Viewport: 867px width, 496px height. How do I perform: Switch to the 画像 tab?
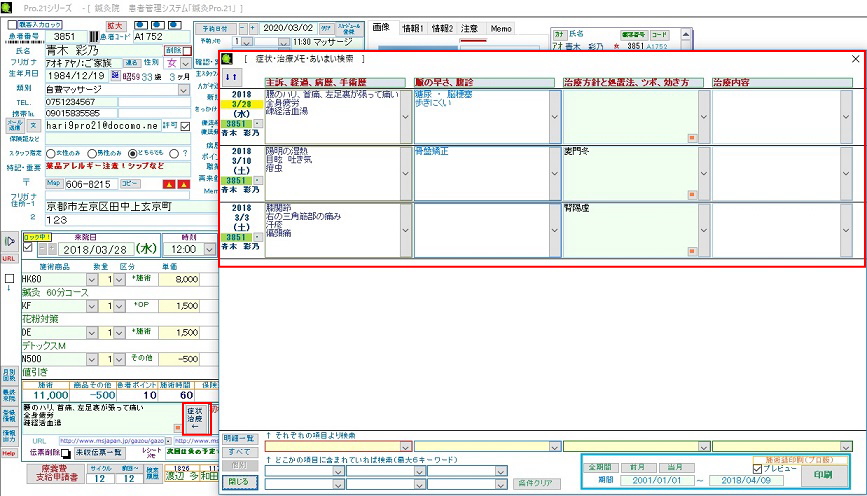(381, 28)
